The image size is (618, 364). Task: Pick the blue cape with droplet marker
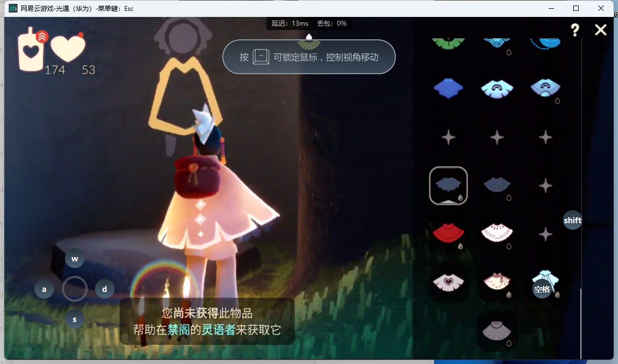pos(545,88)
